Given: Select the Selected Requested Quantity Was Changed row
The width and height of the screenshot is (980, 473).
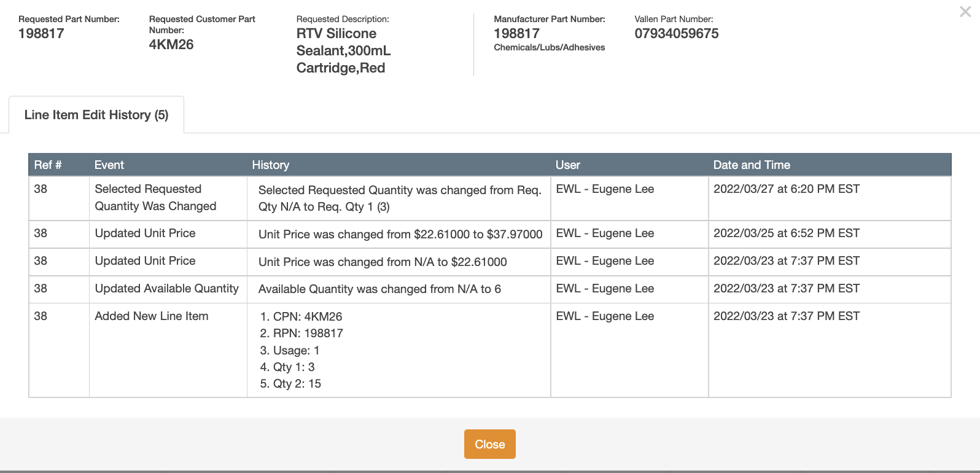Looking at the screenshot, I should pyautogui.click(x=155, y=197).
